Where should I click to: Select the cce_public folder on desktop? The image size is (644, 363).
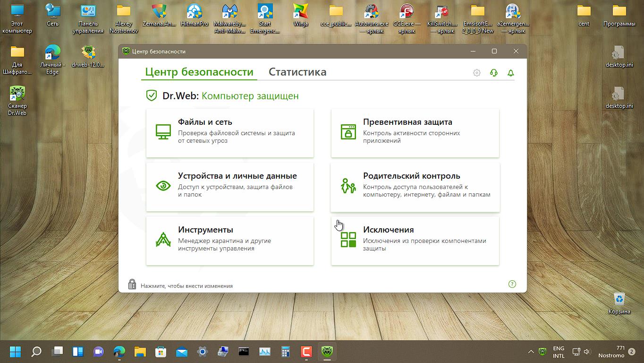(x=336, y=15)
